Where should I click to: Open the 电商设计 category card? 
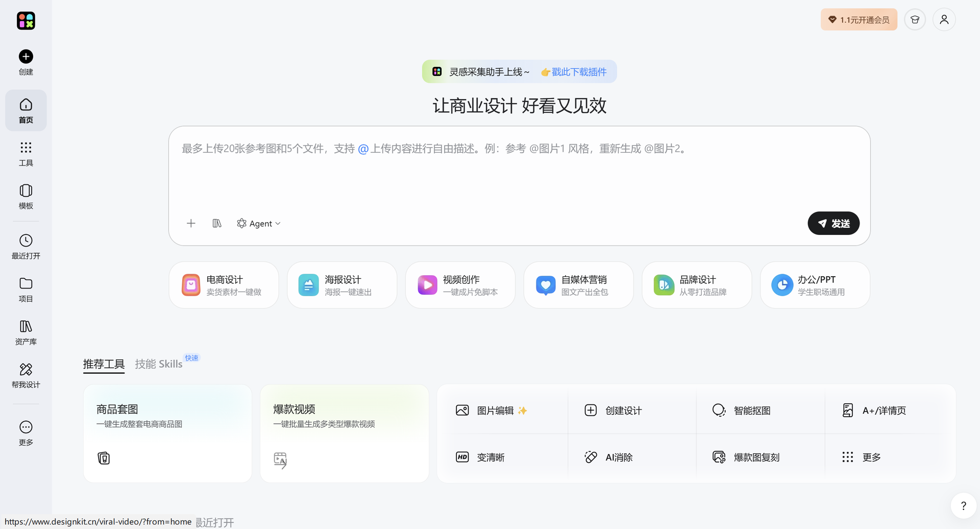tap(224, 285)
